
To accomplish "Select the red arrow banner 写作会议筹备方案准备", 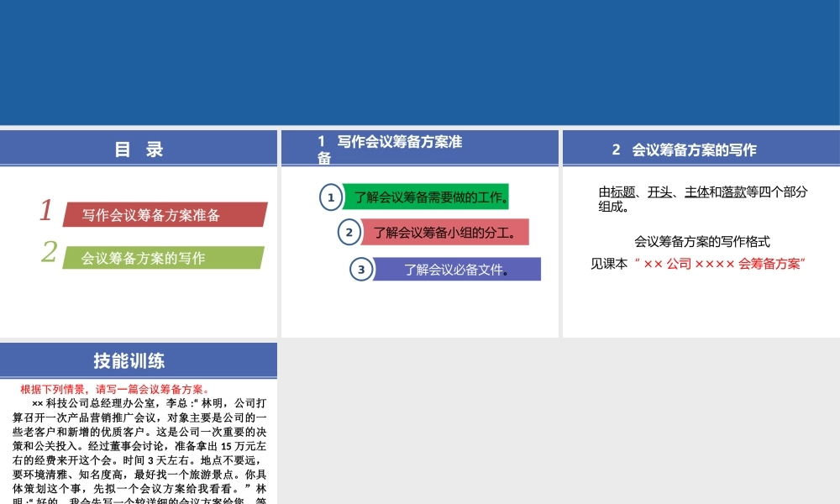I will (x=152, y=214).
